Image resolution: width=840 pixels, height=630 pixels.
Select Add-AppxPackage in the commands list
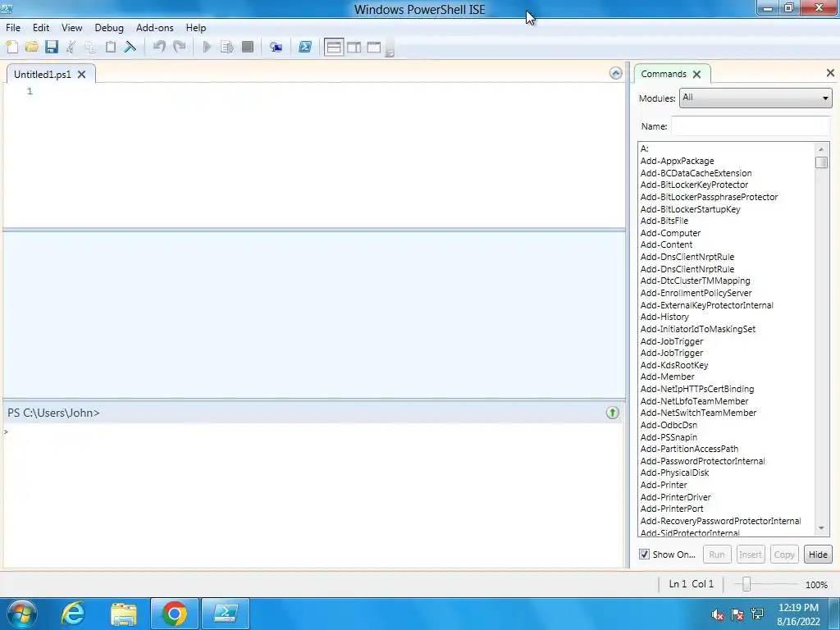tap(677, 161)
